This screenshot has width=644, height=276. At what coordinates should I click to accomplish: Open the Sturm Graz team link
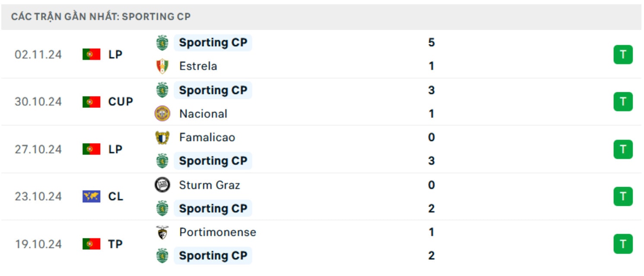pos(209,185)
